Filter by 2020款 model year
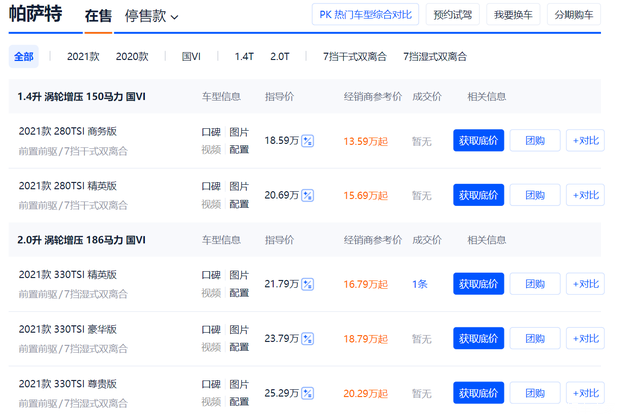This screenshot has width=620, height=419. [x=132, y=57]
